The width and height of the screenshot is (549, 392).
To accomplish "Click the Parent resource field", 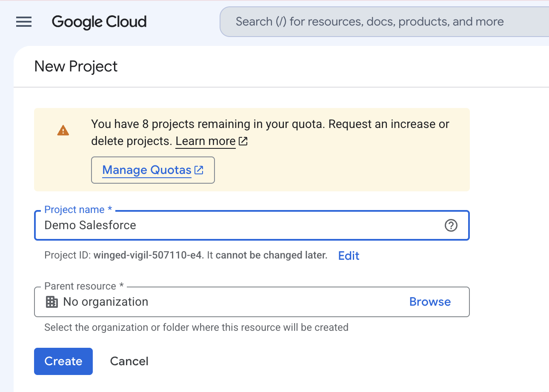I will (x=252, y=302).
